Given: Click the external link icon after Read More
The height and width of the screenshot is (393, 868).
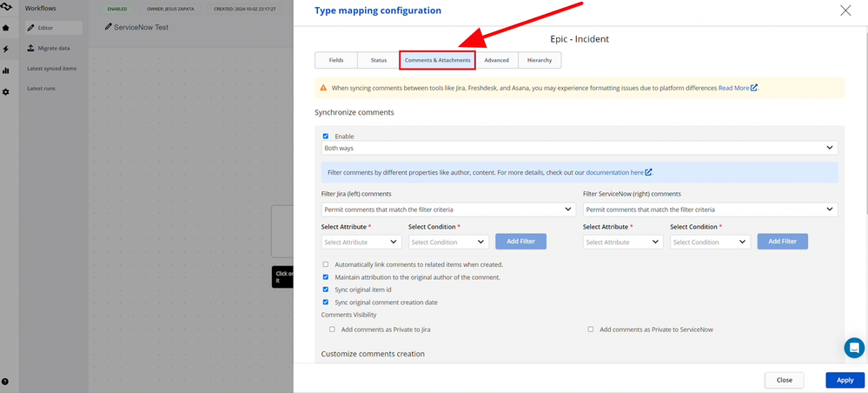Looking at the screenshot, I should coord(754,88).
